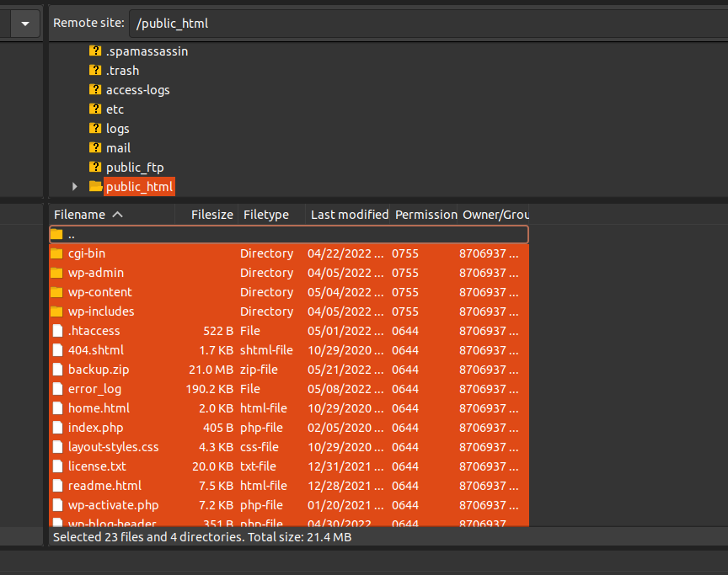Click the cgi-bin folder icon

click(56, 253)
